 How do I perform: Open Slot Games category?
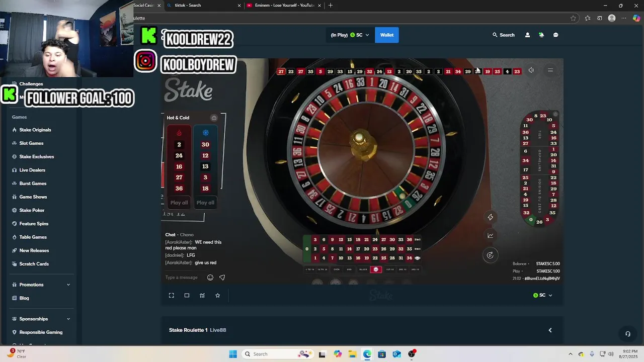click(31, 143)
